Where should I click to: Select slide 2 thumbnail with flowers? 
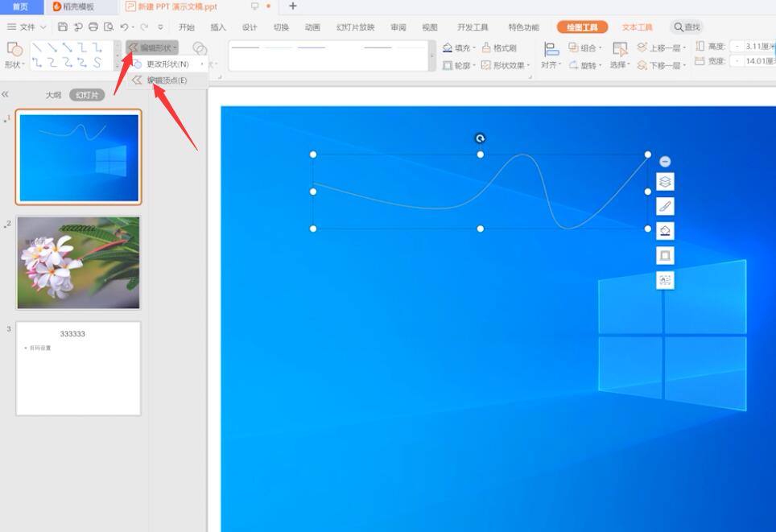(79, 262)
